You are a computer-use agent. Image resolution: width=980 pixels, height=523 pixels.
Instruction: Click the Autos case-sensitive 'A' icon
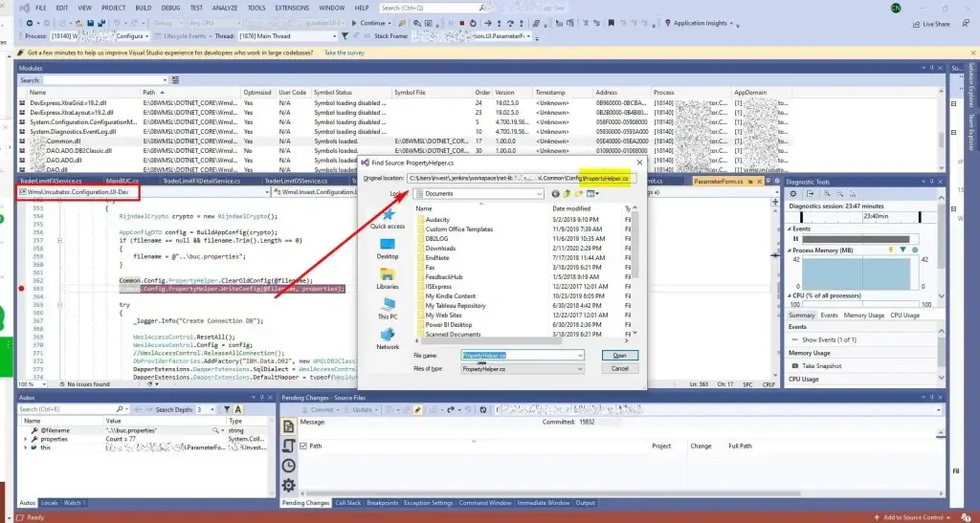(x=238, y=409)
